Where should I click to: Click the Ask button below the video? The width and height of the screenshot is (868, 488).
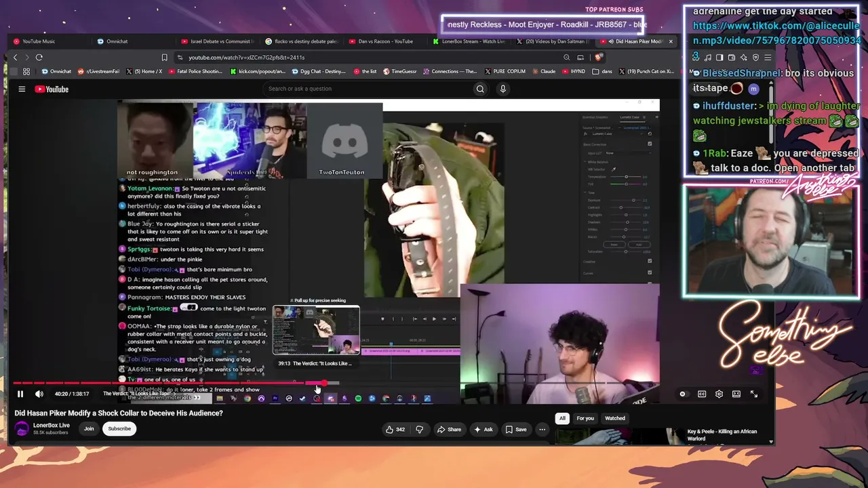[x=484, y=429]
